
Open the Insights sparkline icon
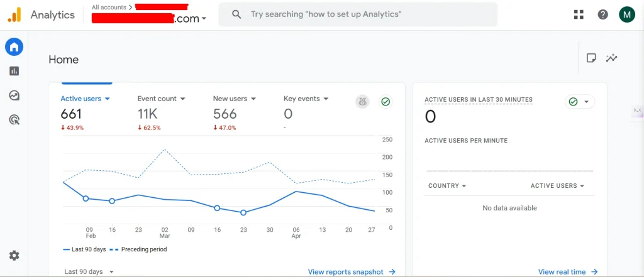(611, 58)
